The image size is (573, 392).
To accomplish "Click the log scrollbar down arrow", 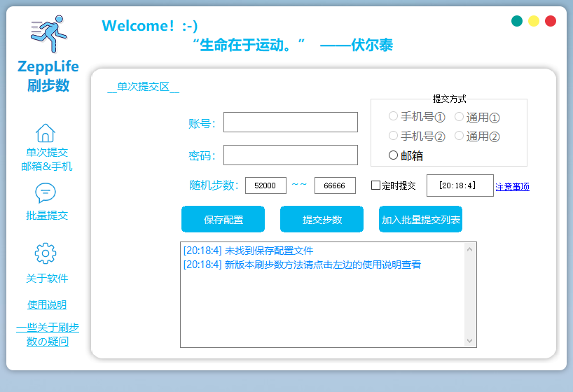I will [469, 341].
